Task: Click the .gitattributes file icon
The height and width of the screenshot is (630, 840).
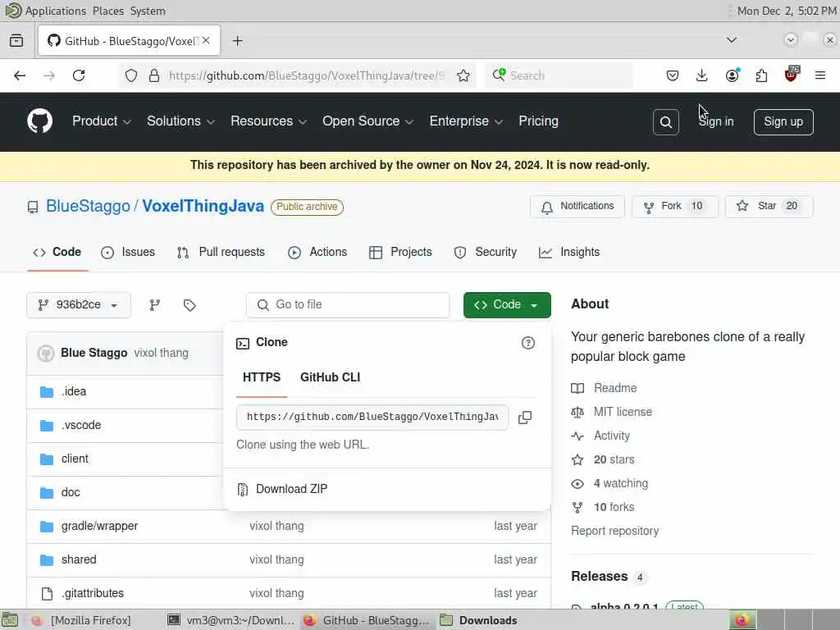Action: coord(47,594)
